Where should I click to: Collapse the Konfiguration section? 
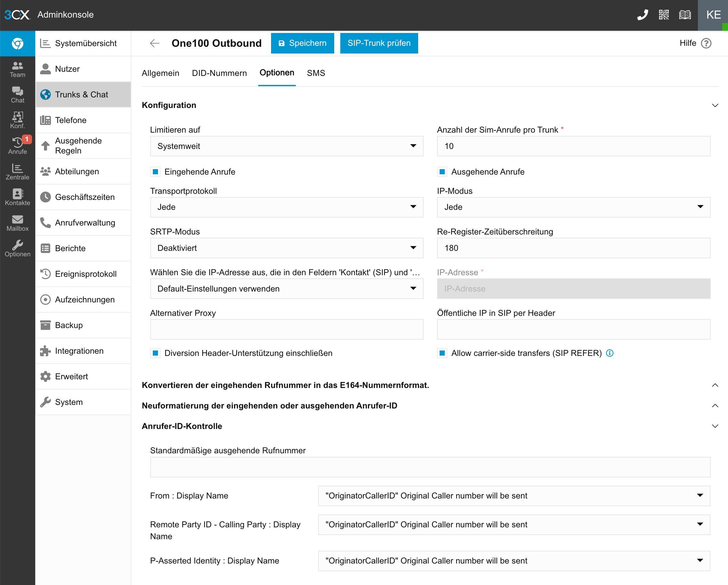(715, 105)
